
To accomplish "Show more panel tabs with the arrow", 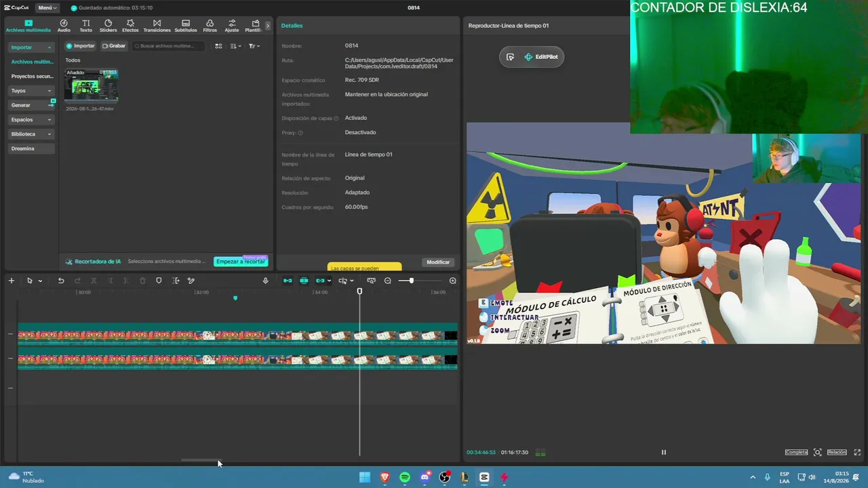I will tap(268, 26).
